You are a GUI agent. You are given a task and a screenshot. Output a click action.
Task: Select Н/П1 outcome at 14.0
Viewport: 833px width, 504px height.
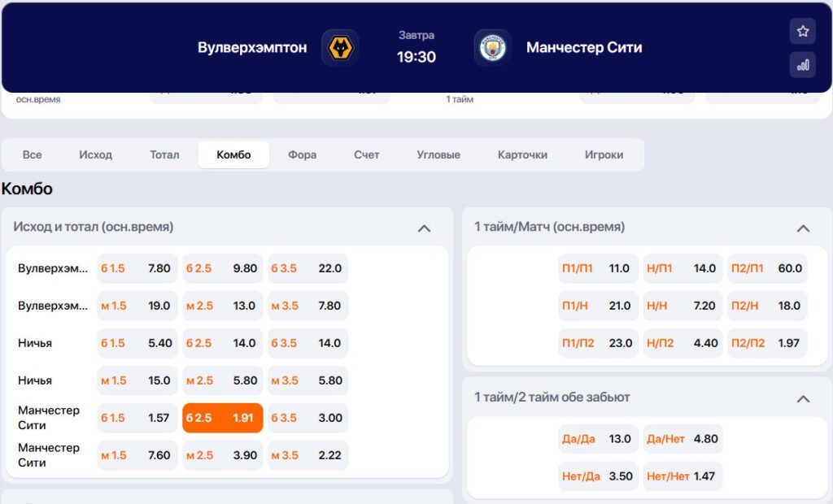coord(683,268)
